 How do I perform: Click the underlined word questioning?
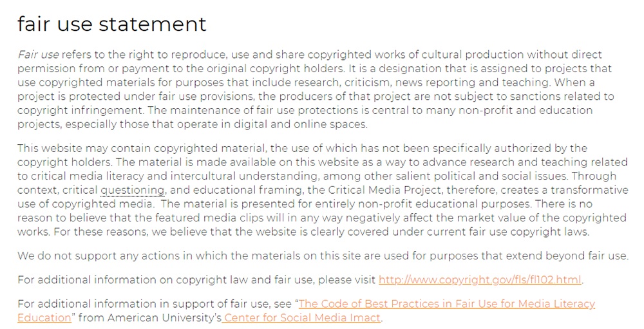point(133,190)
